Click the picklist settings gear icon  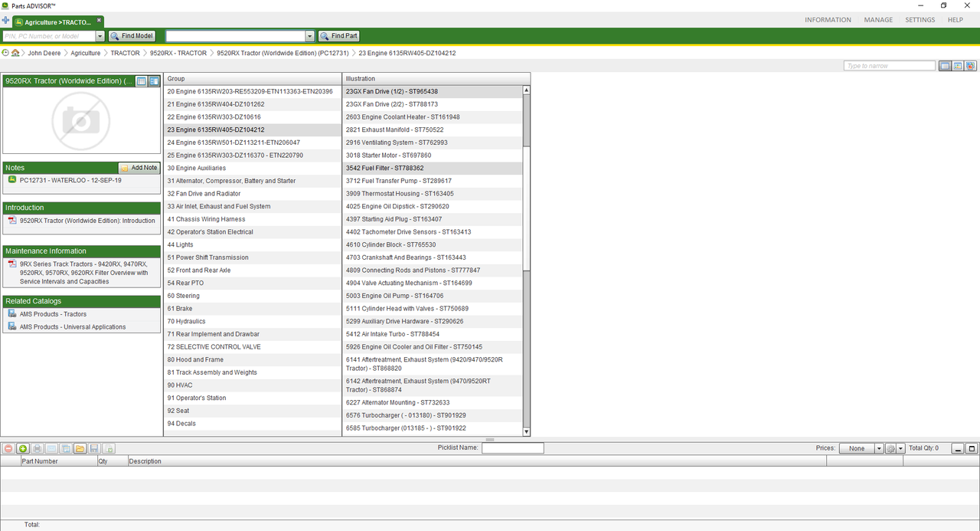pyautogui.click(x=890, y=448)
